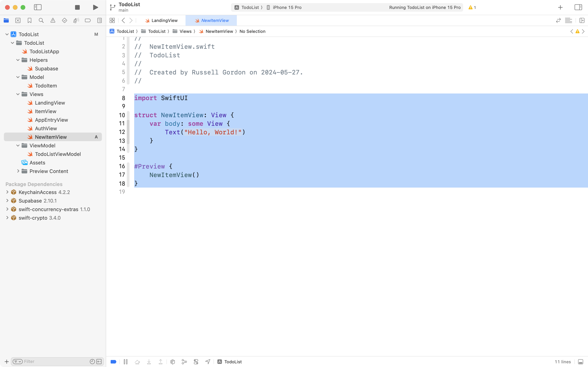Show the Issue navigator warning triangle

point(53,20)
